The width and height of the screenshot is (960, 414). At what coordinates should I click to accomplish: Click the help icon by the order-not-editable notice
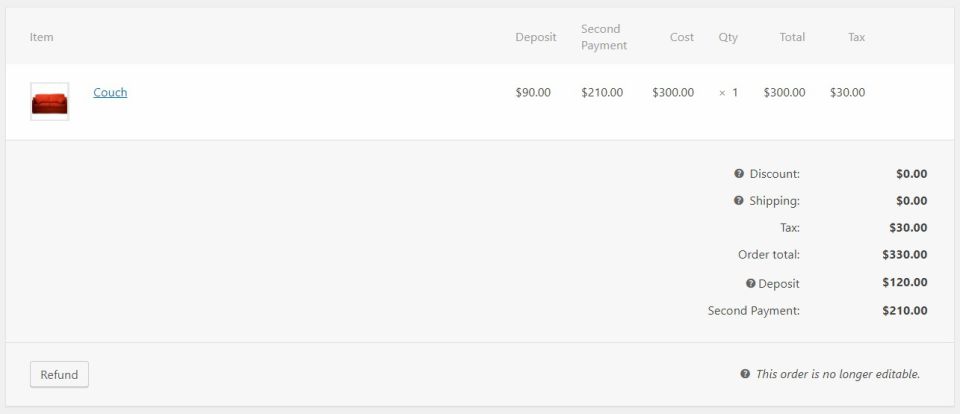pyautogui.click(x=745, y=374)
